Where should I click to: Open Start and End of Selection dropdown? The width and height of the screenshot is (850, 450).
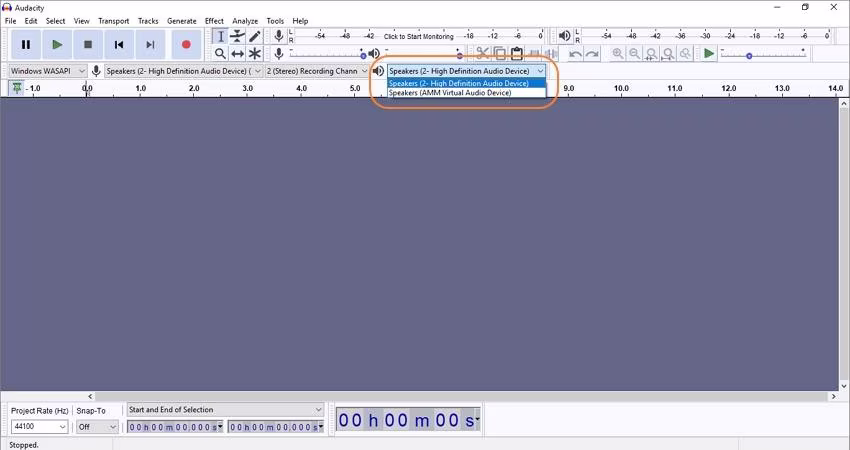pyautogui.click(x=225, y=410)
